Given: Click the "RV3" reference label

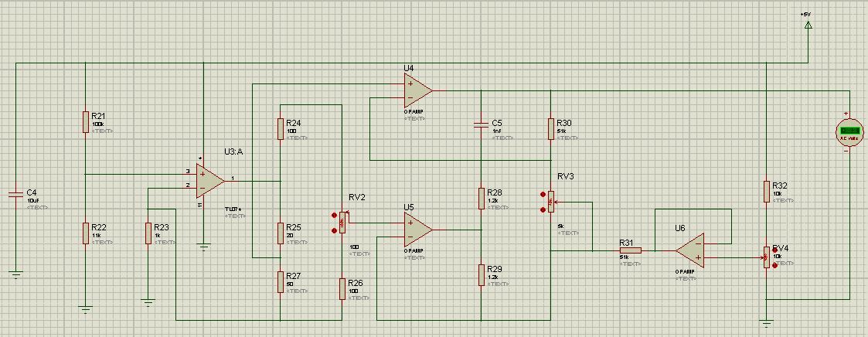Looking at the screenshot, I should tap(566, 176).
